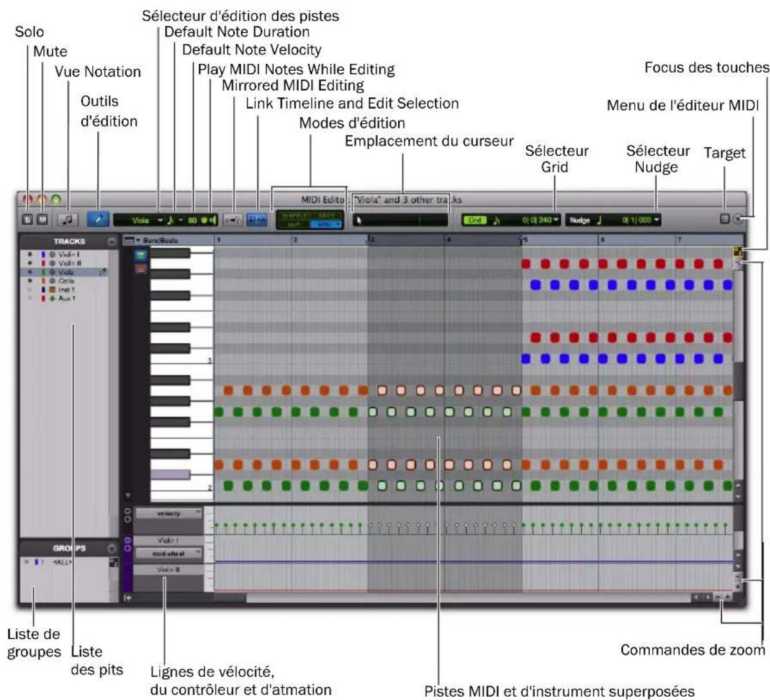This screenshot has height=700, width=770.
Task: Click the cursor location display field
Action: [x=400, y=220]
